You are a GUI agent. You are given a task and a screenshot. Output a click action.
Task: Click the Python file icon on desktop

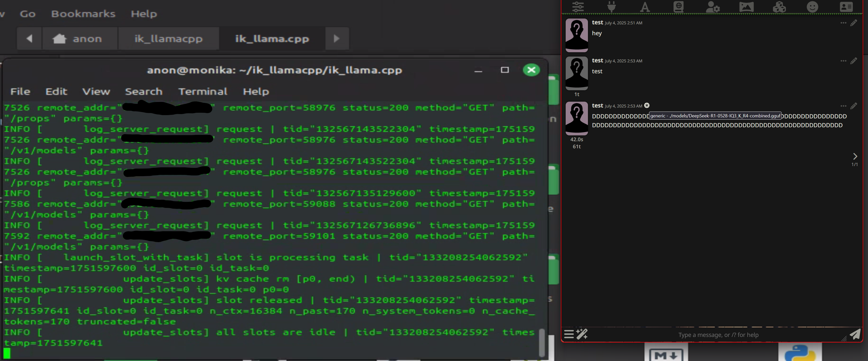click(800, 352)
